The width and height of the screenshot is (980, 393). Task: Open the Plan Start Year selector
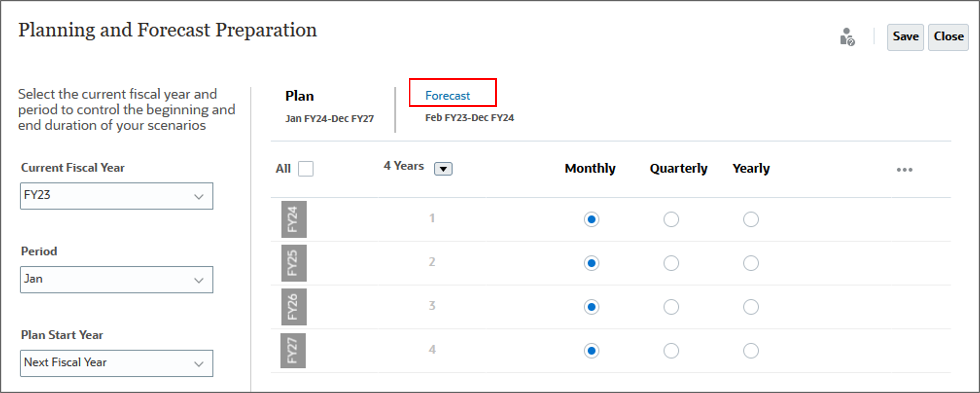pos(116,363)
